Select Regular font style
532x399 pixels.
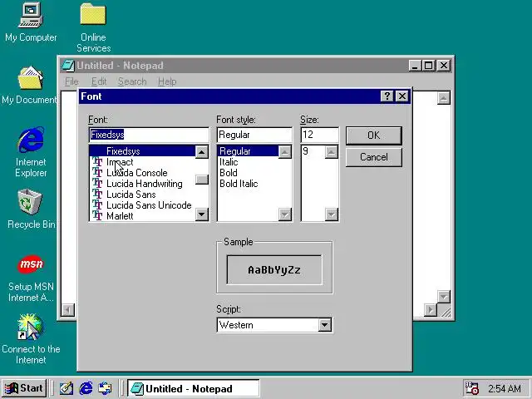pos(248,151)
